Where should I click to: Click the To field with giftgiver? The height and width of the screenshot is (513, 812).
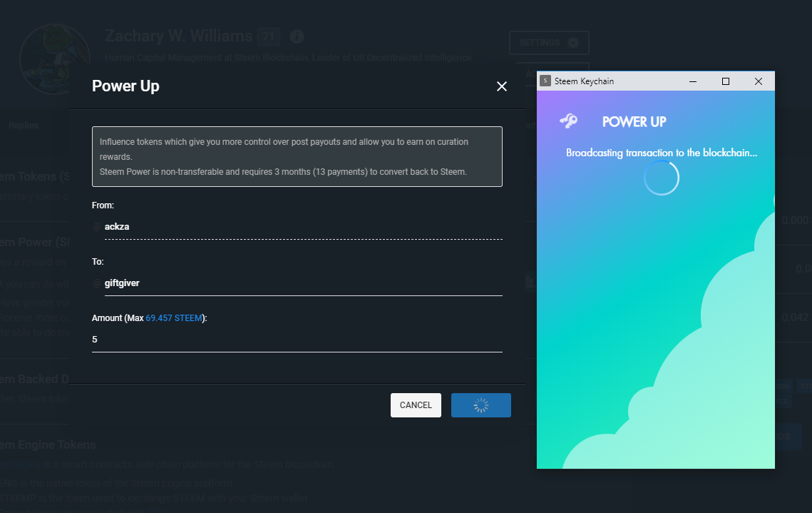tap(304, 283)
